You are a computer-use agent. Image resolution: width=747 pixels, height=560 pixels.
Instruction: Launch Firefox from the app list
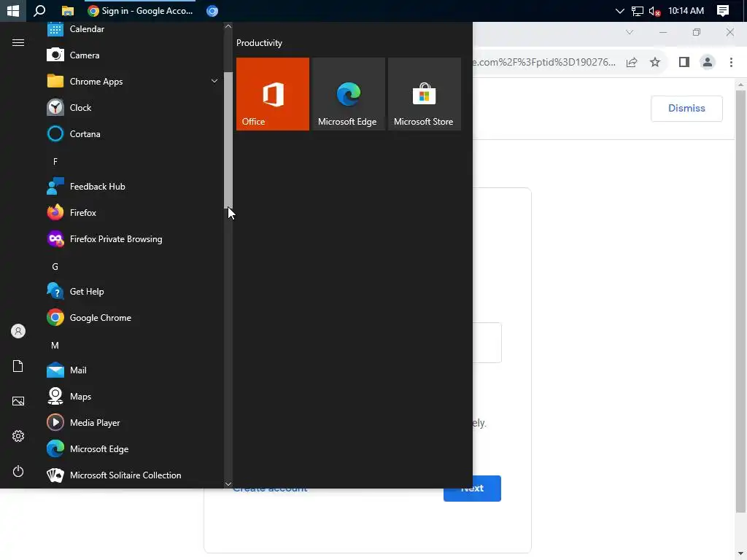pos(133,213)
